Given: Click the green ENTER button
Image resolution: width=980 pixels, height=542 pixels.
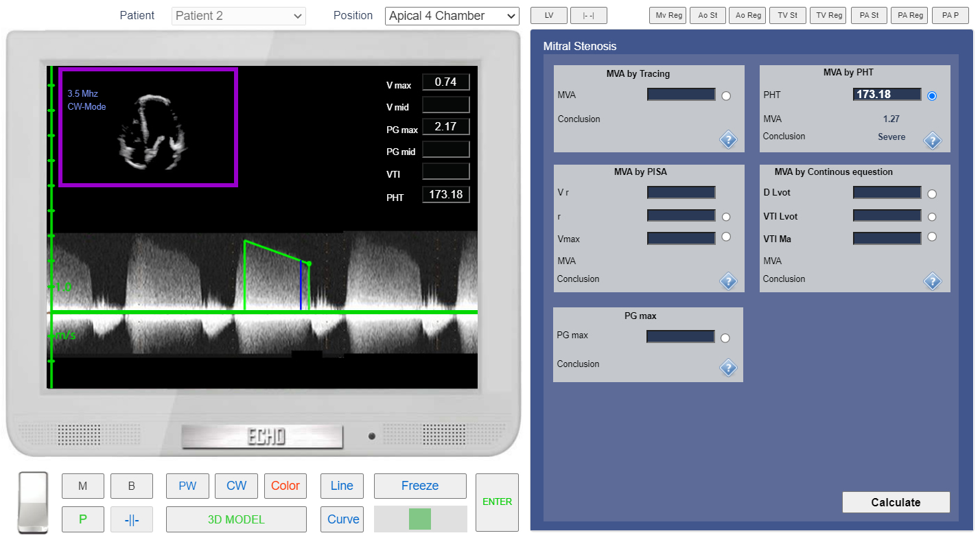Looking at the screenshot, I should click(497, 502).
